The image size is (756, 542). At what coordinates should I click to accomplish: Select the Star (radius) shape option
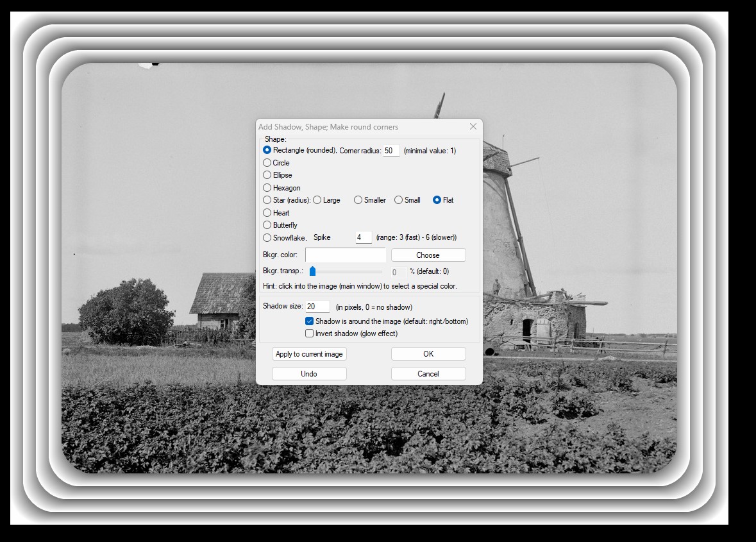[267, 200]
